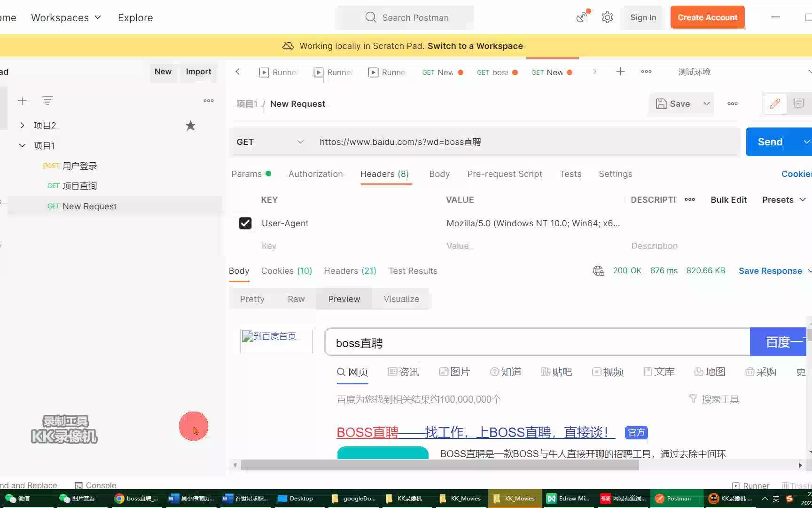Click network globe icon near status

(x=598, y=271)
